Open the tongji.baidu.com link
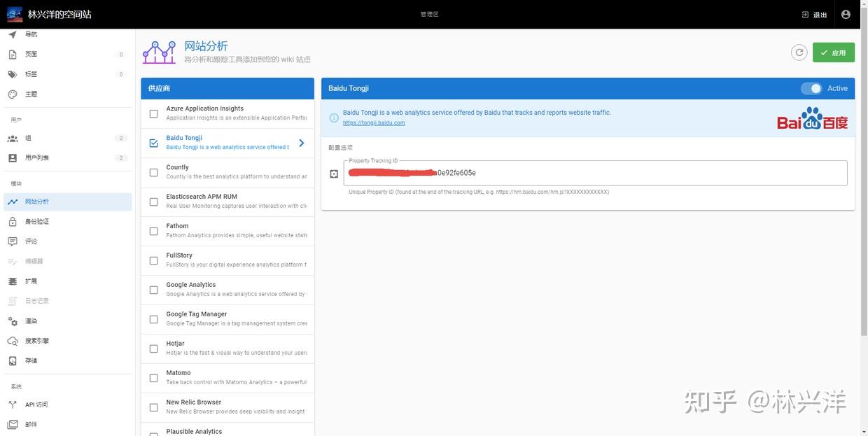 point(374,123)
